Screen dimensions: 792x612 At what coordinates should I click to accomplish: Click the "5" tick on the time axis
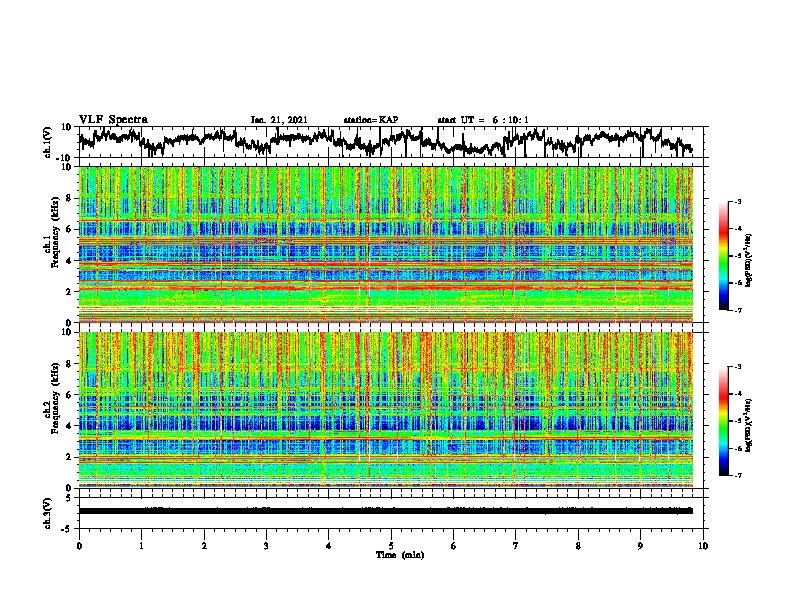(x=391, y=546)
